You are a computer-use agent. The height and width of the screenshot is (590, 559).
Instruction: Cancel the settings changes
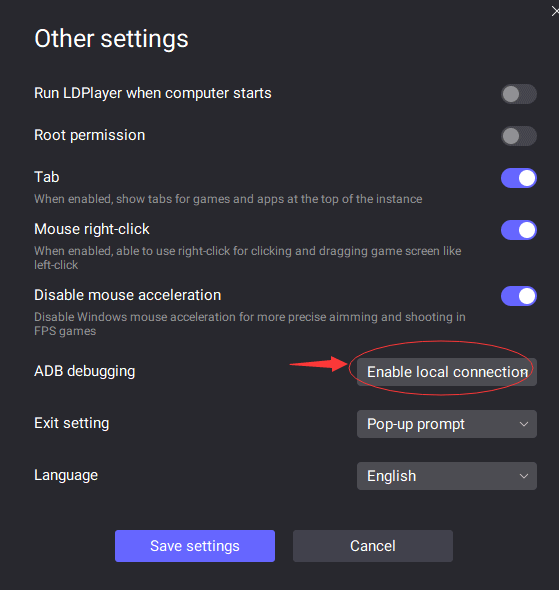click(373, 546)
